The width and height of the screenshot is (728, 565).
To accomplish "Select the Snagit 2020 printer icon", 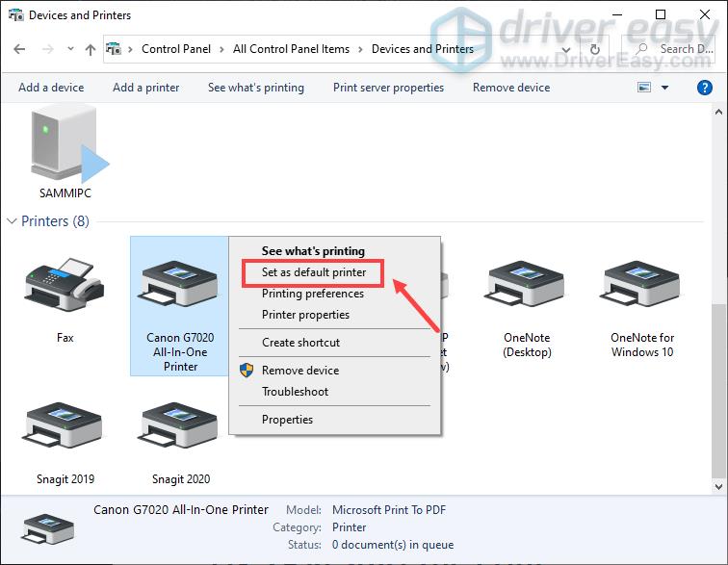I will coord(179,425).
